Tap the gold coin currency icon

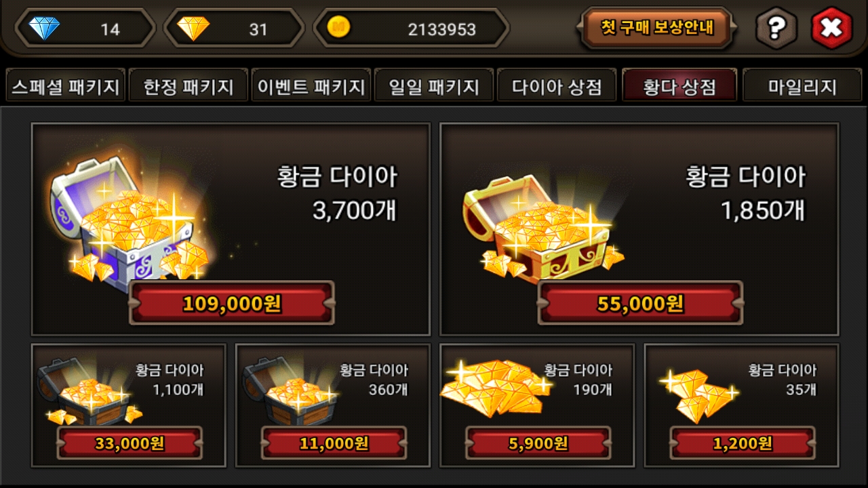(338, 27)
